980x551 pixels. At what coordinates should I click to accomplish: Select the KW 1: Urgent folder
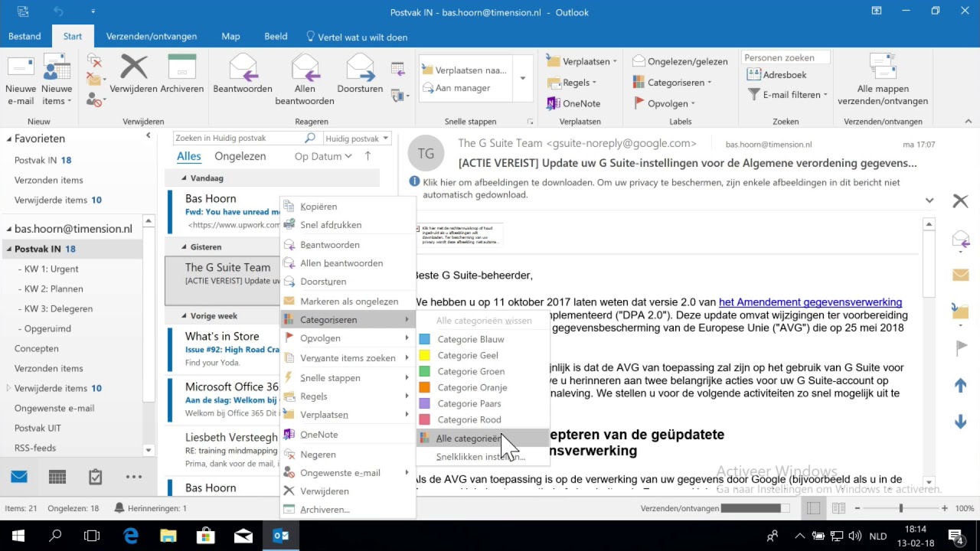tap(51, 269)
